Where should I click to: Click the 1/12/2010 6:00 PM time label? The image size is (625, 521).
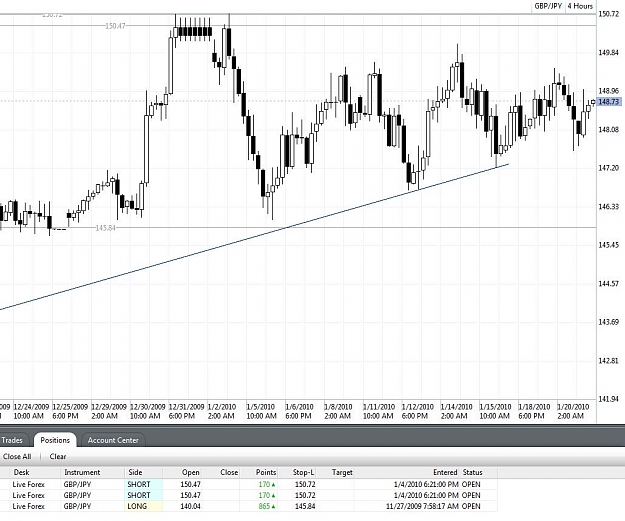point(417,411)
